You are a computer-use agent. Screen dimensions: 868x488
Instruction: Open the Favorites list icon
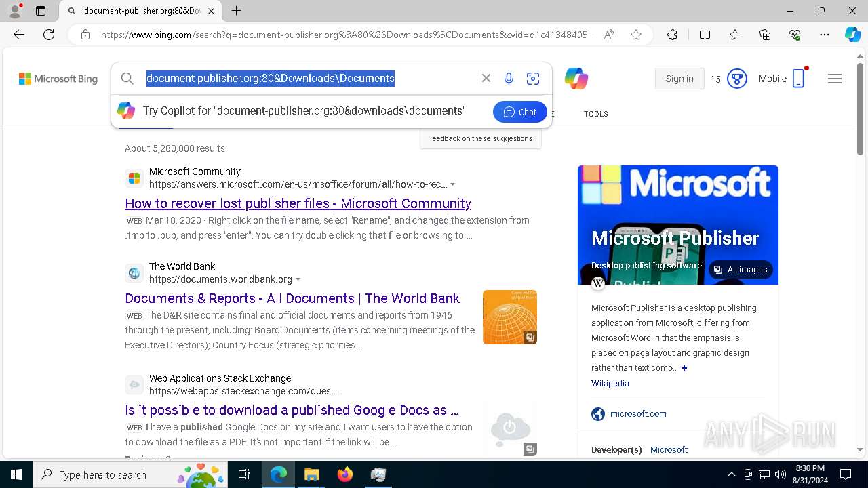735,35
